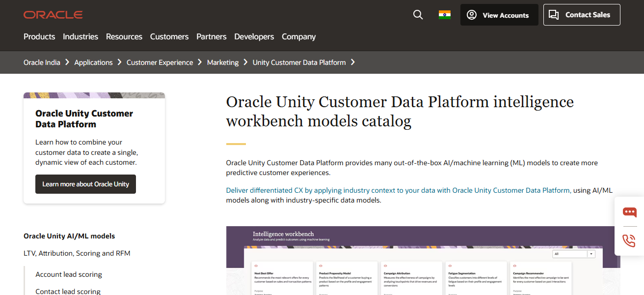Expand the chevron after Applications breadcrumb
644x295 pixels.
pyautogui.click(x=119, y=62)
